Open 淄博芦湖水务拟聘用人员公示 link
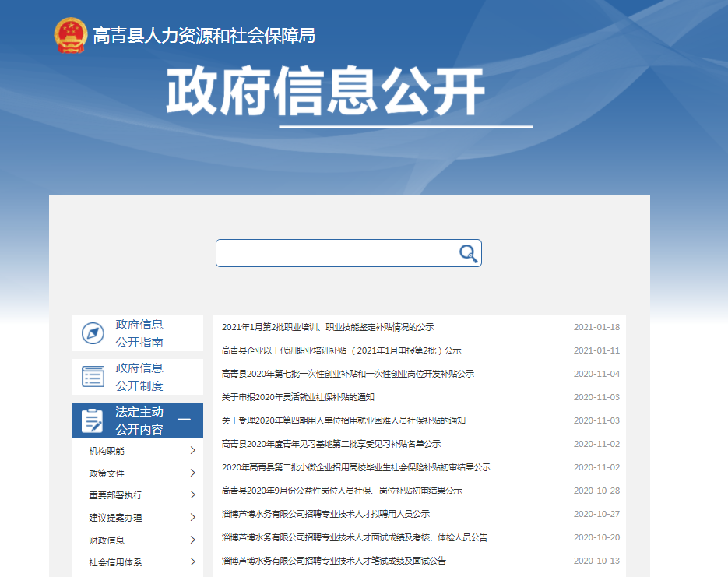 pyautogui.click(x=325, y=514)
